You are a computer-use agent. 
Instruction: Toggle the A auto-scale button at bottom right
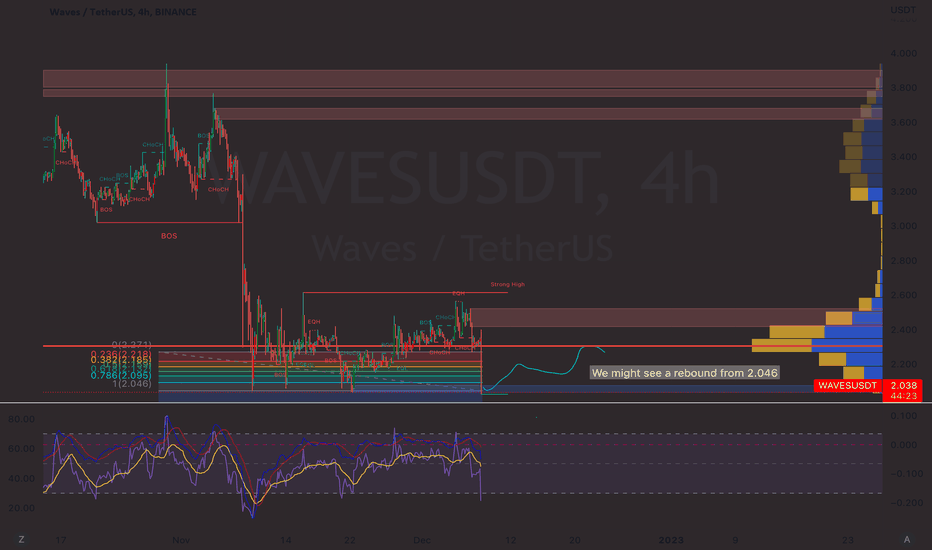(x=906, y=539)
